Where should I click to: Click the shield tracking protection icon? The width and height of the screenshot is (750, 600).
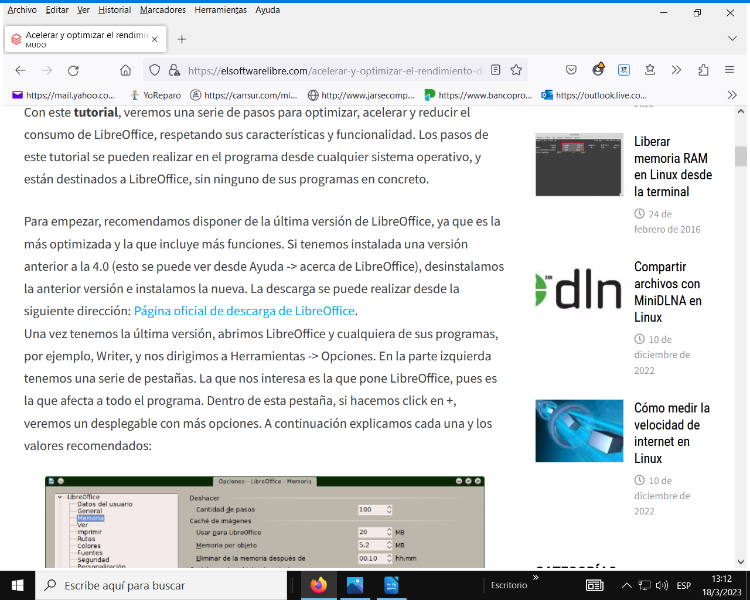tap(154, 70)
